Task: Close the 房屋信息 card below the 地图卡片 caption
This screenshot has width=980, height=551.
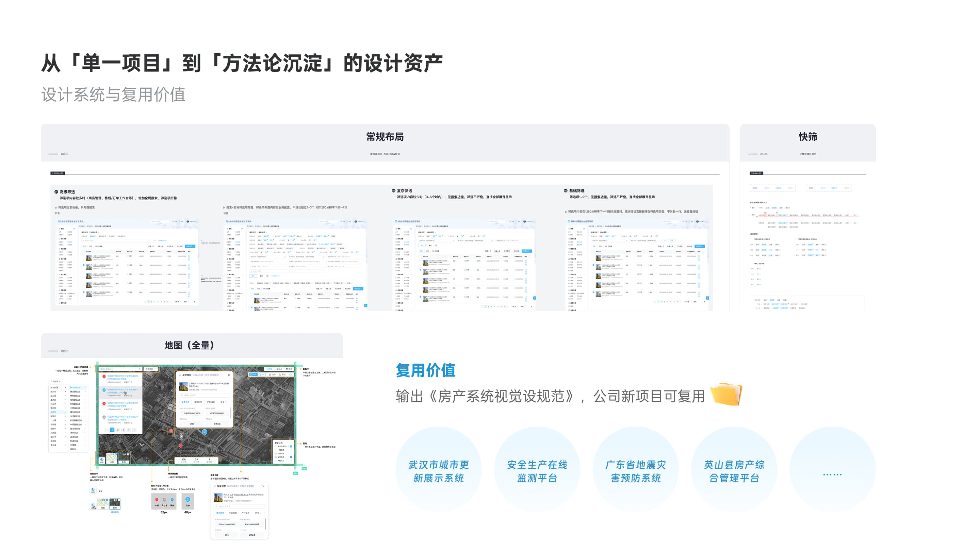Action: (x=264, y=486)
